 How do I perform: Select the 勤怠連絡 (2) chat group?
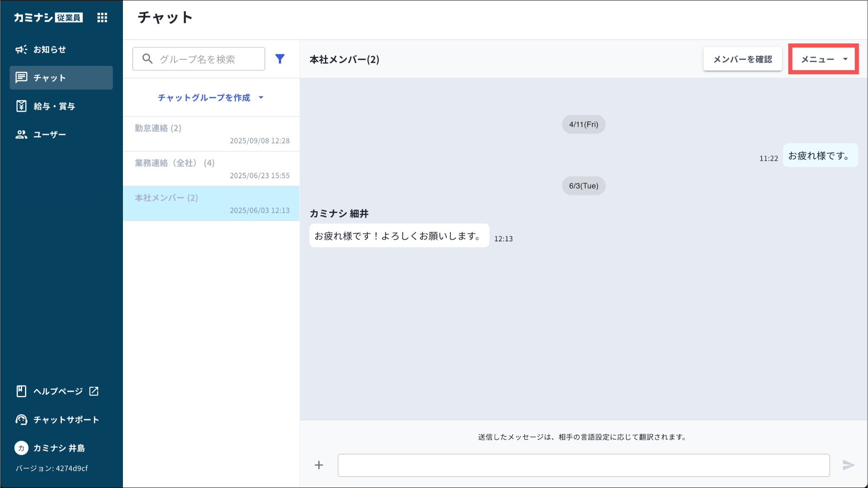pos(211,134)
